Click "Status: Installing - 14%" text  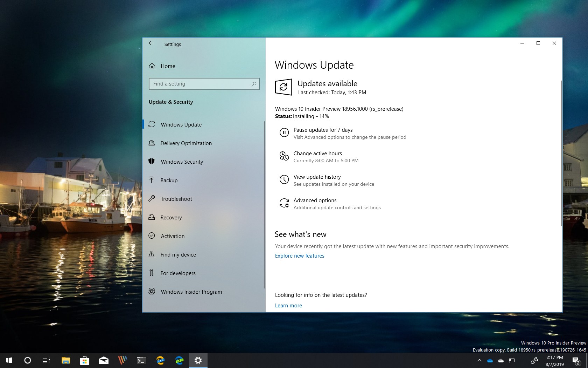click(x=302, y=116)
